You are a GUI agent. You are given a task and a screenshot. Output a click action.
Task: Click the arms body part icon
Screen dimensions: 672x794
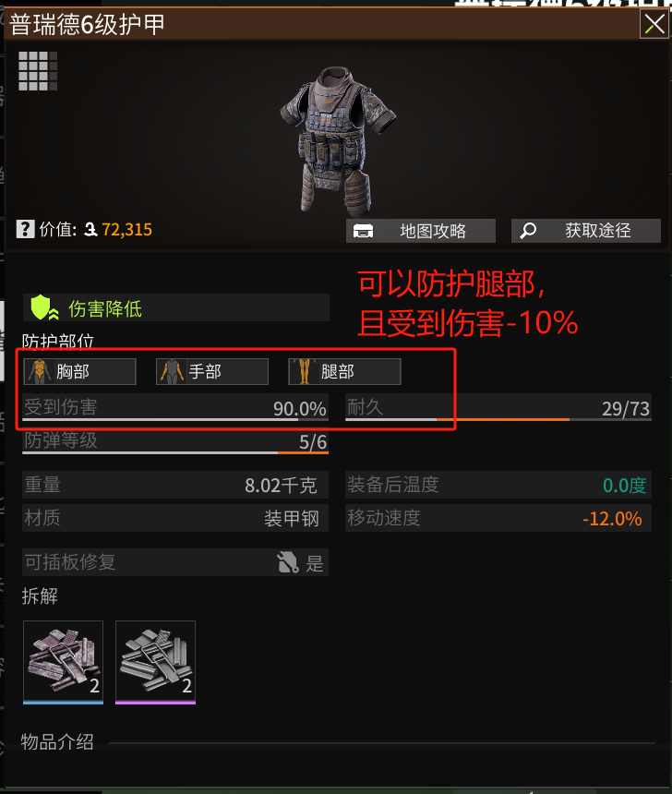[x=172, y=371]
